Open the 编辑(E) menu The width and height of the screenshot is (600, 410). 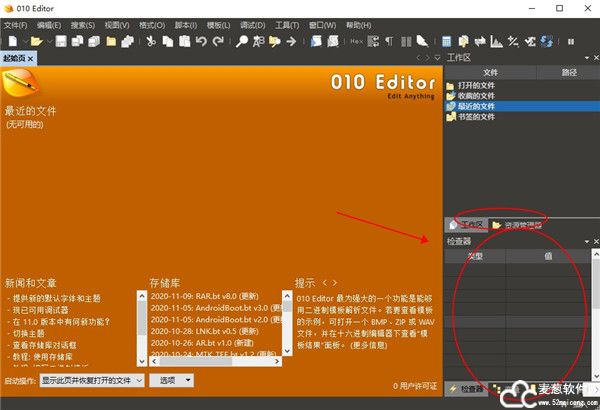tap(49, 25)
